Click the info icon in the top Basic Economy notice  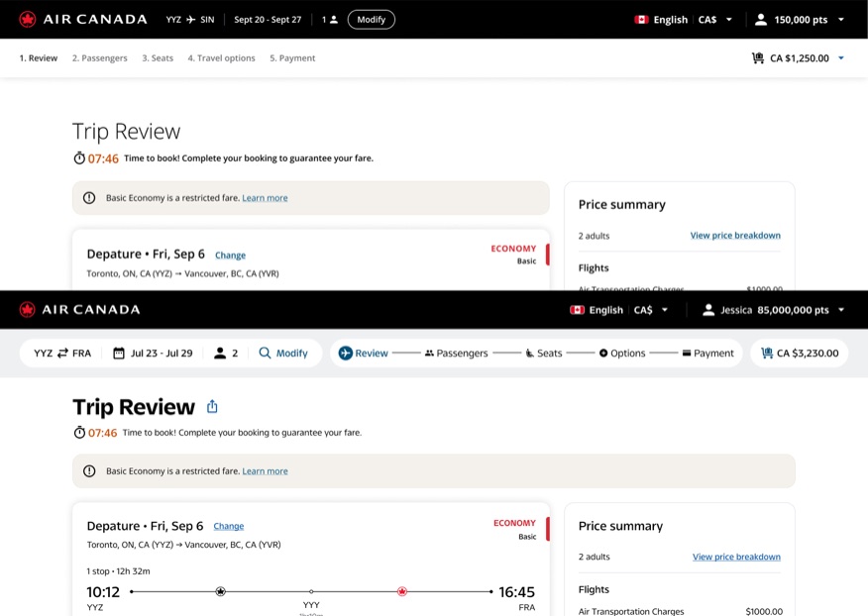[89, 198]
